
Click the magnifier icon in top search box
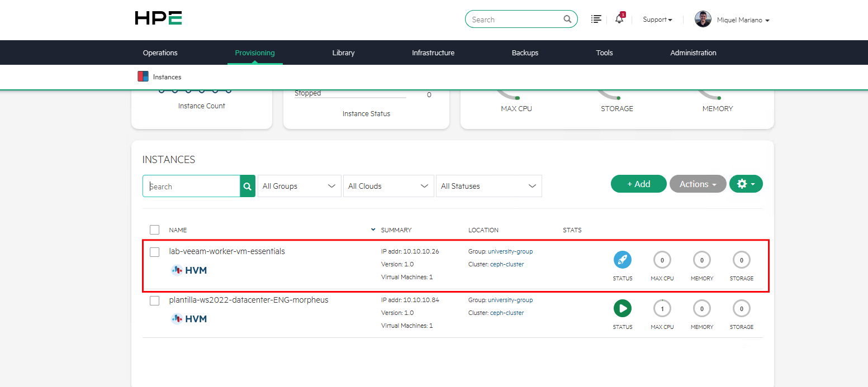pyautogui.click(x=567, y=20)
